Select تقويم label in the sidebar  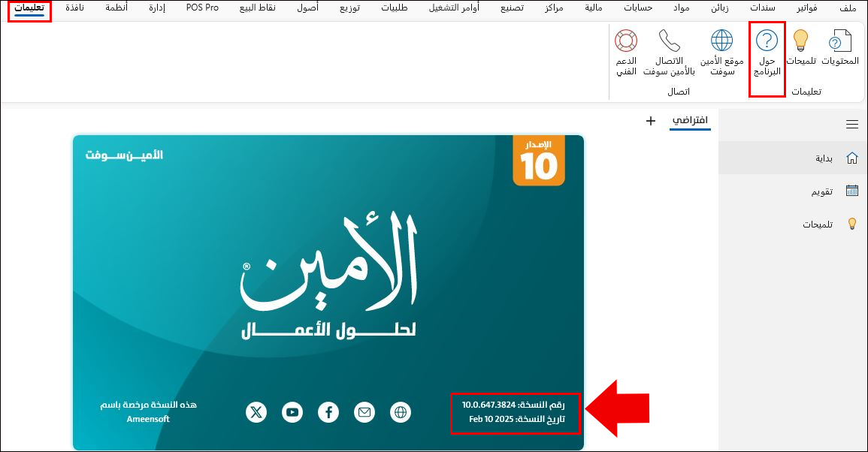[822, 191]
